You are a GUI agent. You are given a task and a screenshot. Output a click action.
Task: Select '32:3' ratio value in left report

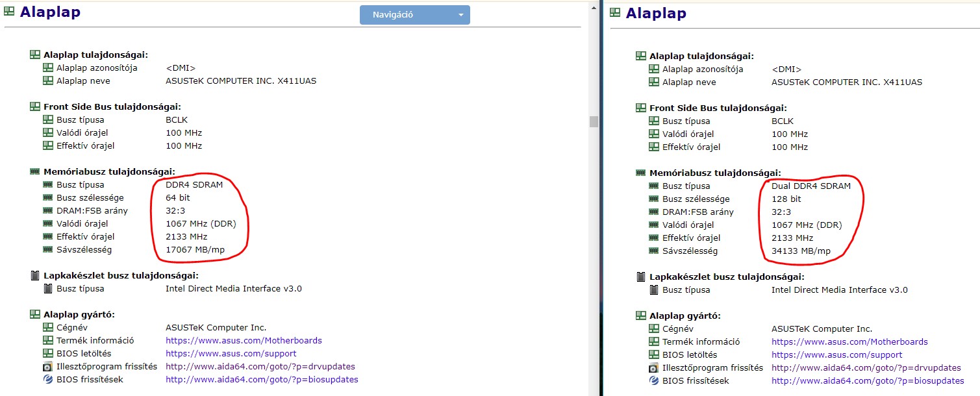pyautogui.click(x=175, y=210)
